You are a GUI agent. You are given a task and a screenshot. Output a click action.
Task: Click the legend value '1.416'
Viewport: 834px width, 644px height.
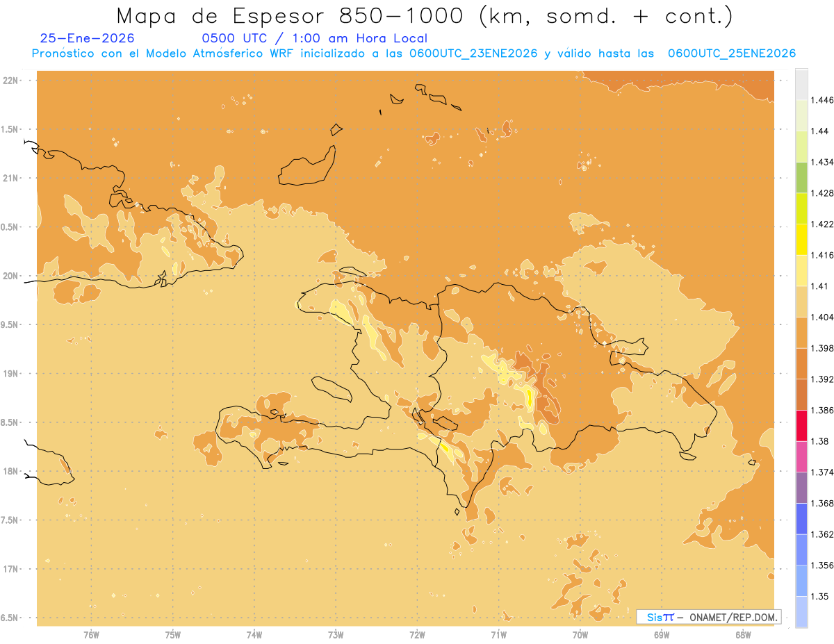822,255
